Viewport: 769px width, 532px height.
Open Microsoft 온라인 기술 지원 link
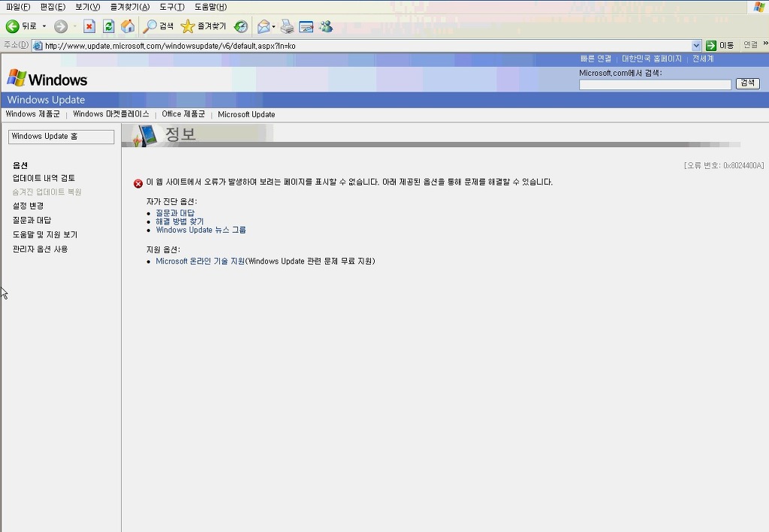[x=200, y=261]
